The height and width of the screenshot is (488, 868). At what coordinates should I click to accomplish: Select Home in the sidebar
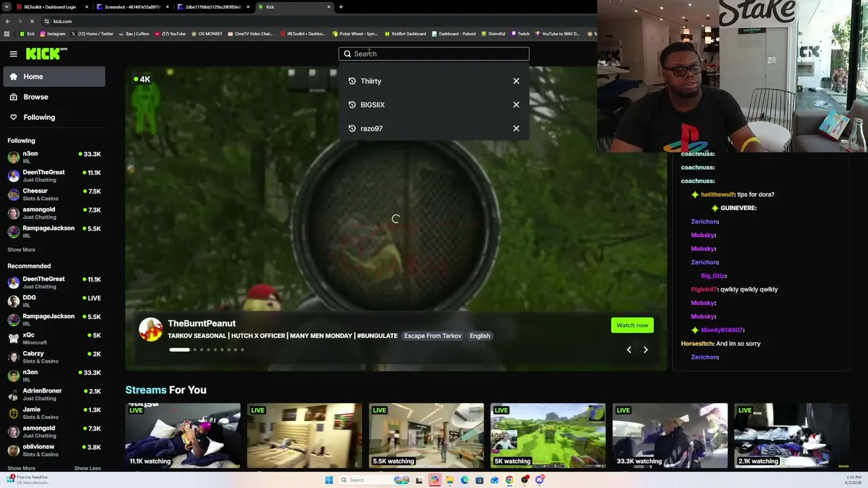(x=54, y=77)
